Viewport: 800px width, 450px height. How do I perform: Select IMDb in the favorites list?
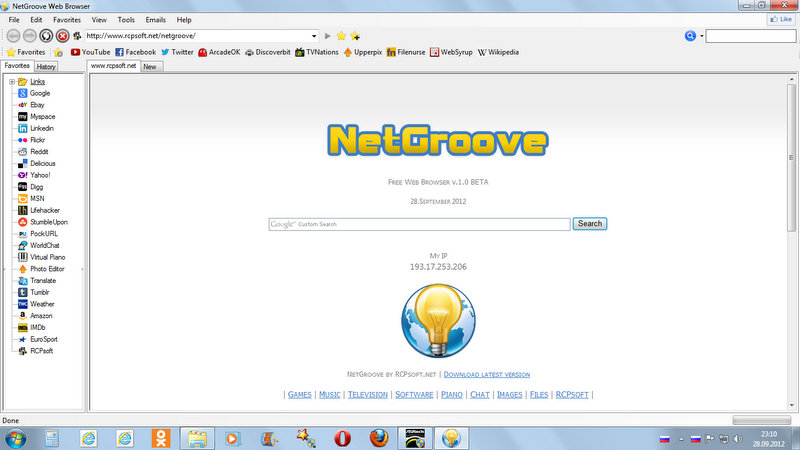tap(32, 328)
